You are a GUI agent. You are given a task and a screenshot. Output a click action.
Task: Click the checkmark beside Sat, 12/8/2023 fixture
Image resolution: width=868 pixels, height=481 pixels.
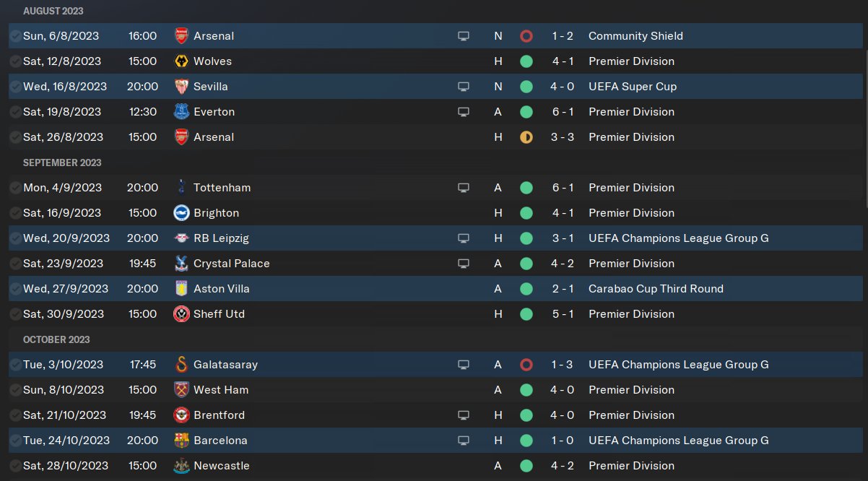(x=15, y=61)
